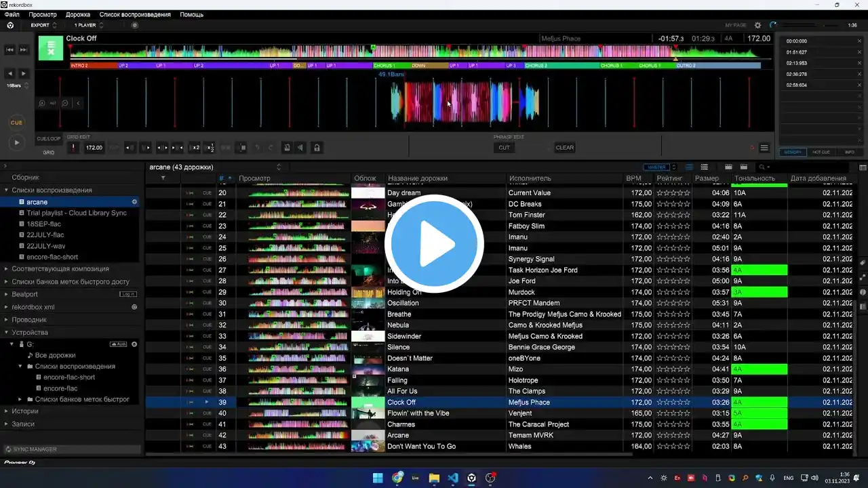Screen dimensions: 868x488
Task: Click the rekordbox logo icon below the menu bar
Action: [9, 25]
